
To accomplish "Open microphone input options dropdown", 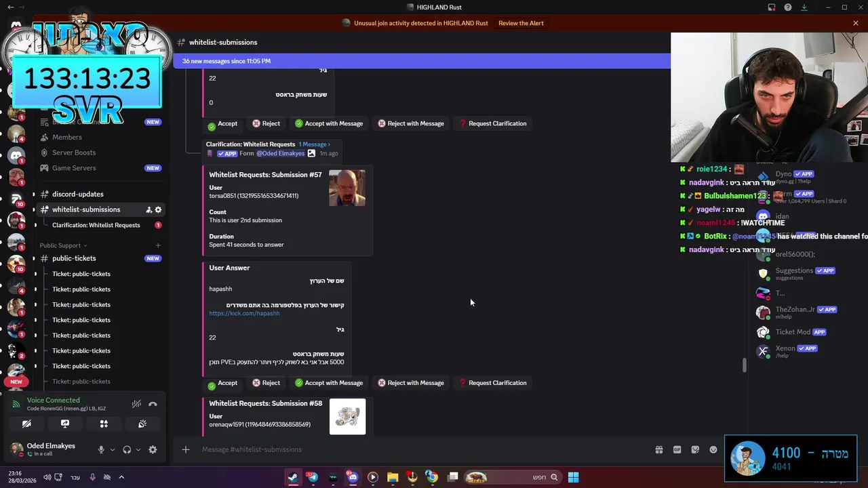I will (113, 449).
